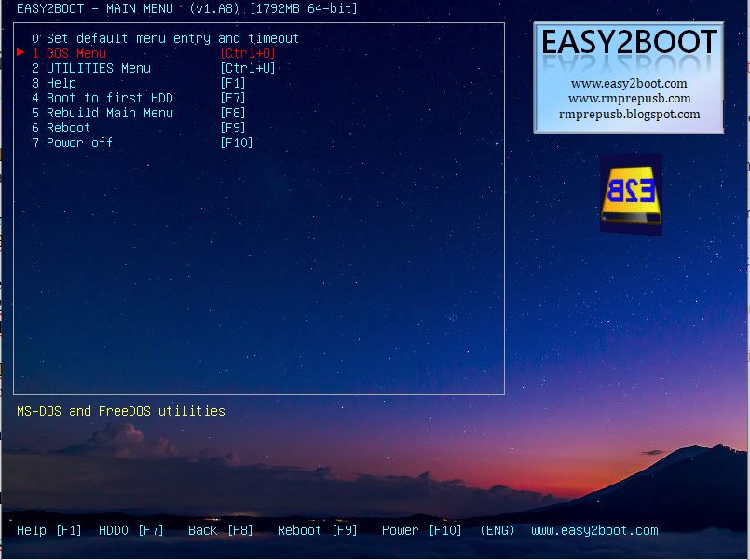750x560 pixels.
Task: Click the yellow E2B drive icon
Action: coord(631,195)
